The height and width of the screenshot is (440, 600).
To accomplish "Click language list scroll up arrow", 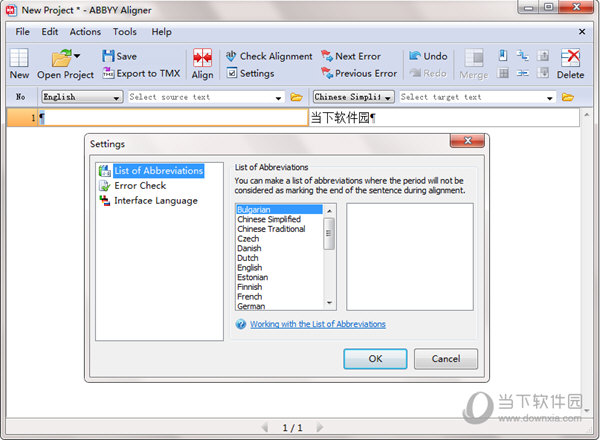I will [x=329, y=210].
